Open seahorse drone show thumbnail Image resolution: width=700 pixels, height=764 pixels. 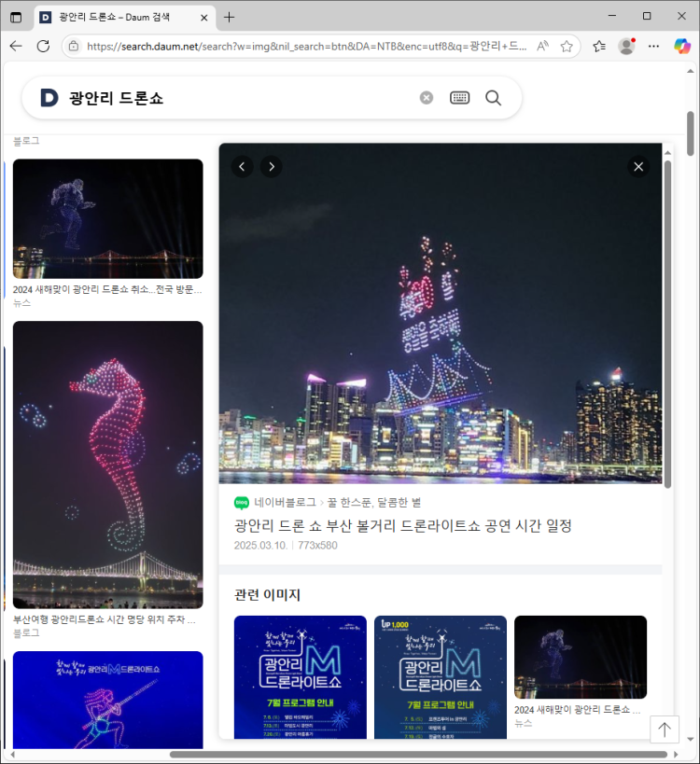[107, 465]
